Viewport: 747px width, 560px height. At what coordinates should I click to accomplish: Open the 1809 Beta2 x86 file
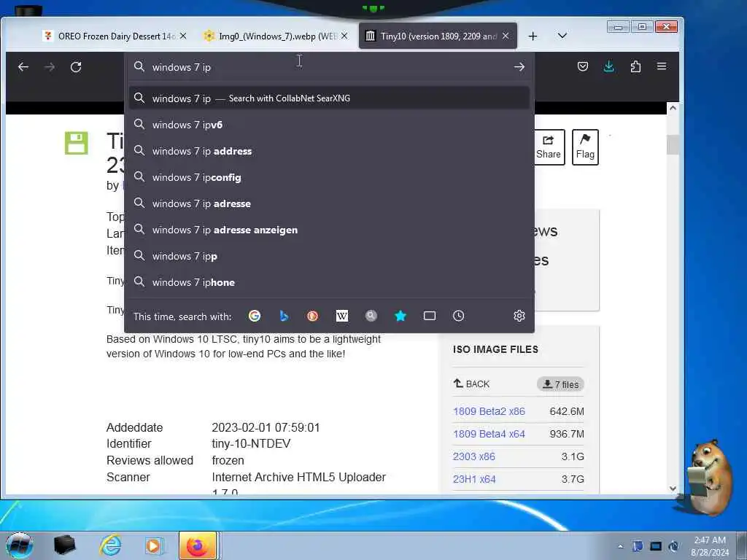[489, 411]
